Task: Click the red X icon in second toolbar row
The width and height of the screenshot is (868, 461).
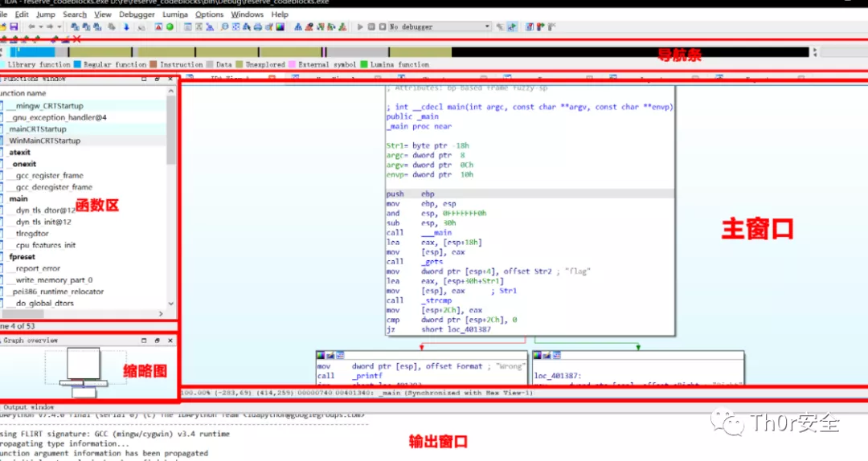Action: 76,39
